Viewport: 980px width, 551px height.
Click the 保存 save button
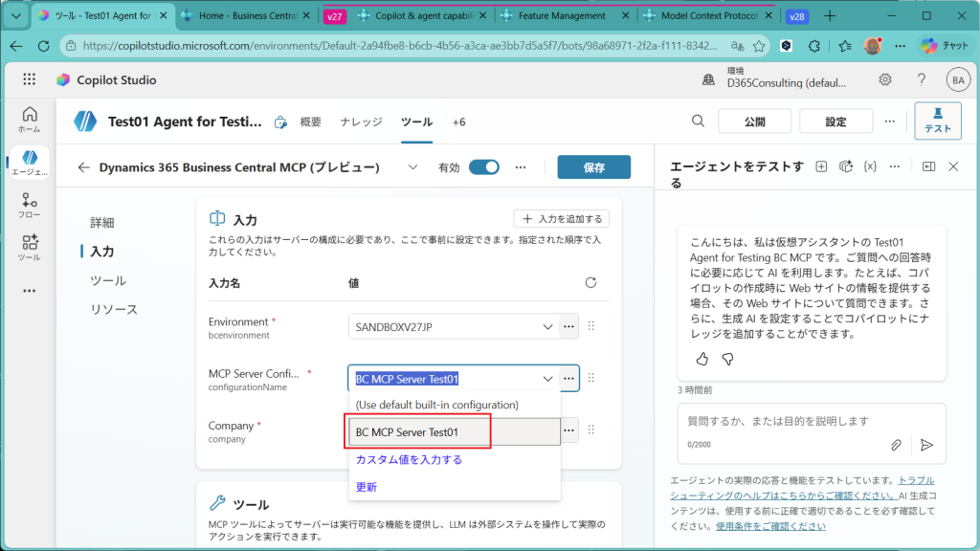(x=593, y=167)
